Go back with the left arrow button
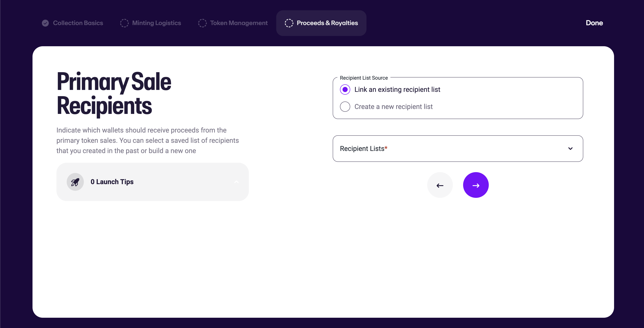Image resolution: width=644 pixels, height=328 pixels. point(440,185)
